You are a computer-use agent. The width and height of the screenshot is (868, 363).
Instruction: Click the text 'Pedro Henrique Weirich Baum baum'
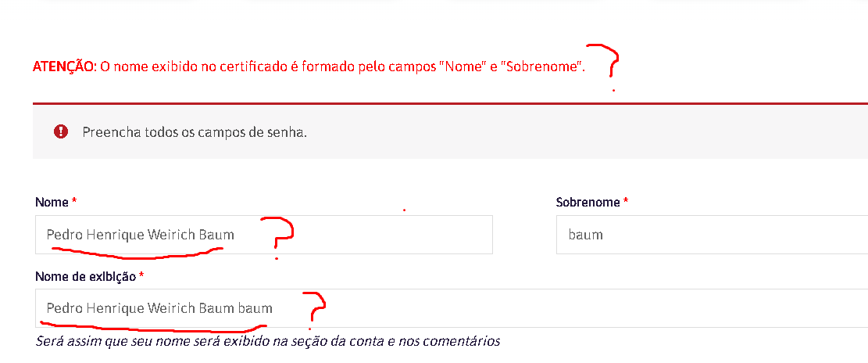[x=159, y=307]
